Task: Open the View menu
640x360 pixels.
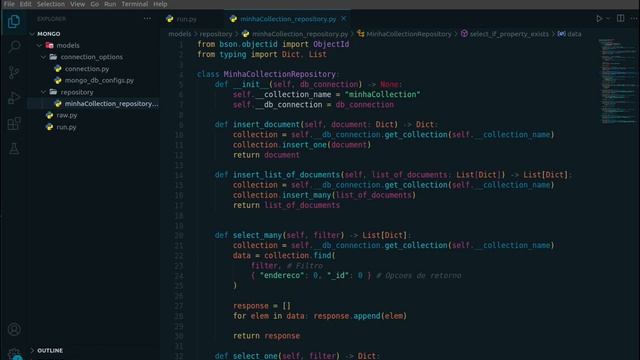Action: click(77, 4)
